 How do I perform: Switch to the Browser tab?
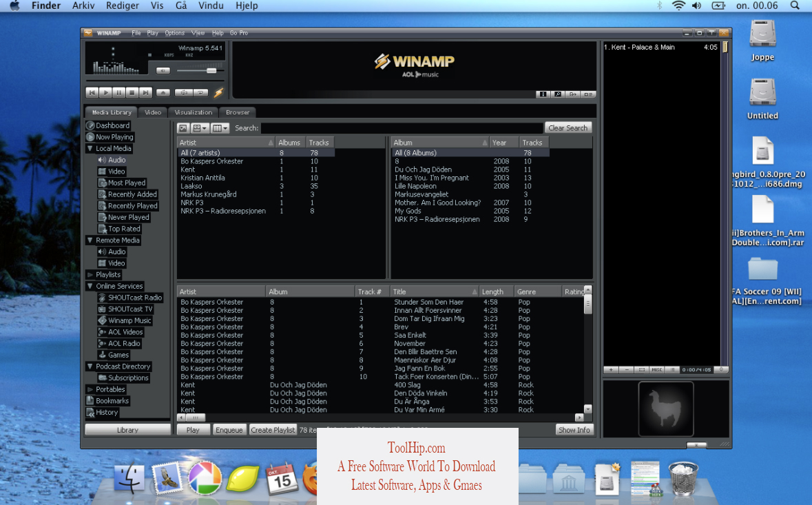pyautogui.click(x=238, y=112)
